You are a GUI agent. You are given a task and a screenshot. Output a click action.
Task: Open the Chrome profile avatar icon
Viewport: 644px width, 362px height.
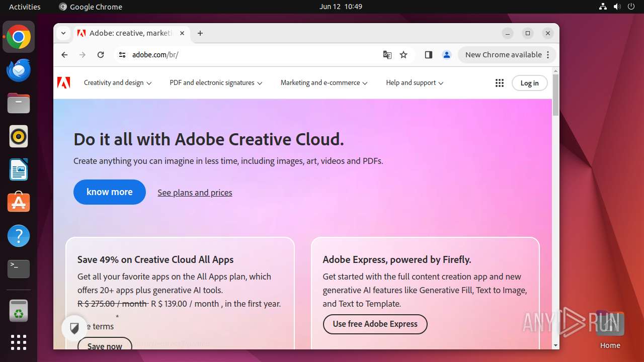(446, 55)
